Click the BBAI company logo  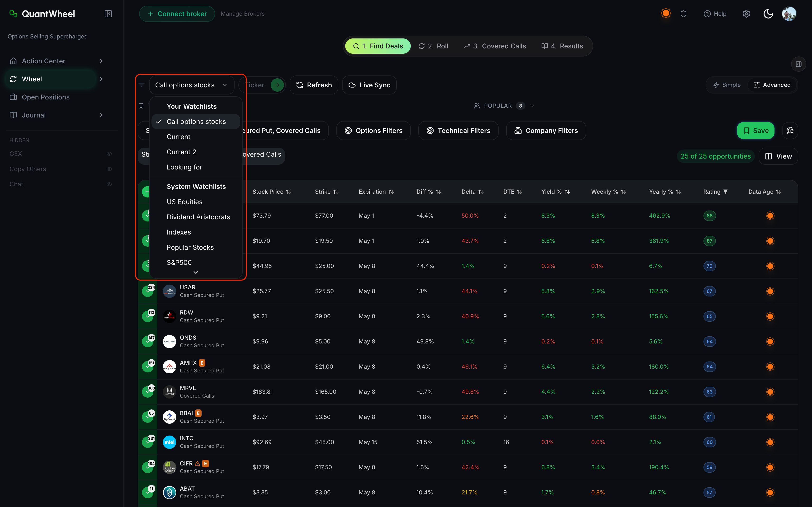pos(169,417)
